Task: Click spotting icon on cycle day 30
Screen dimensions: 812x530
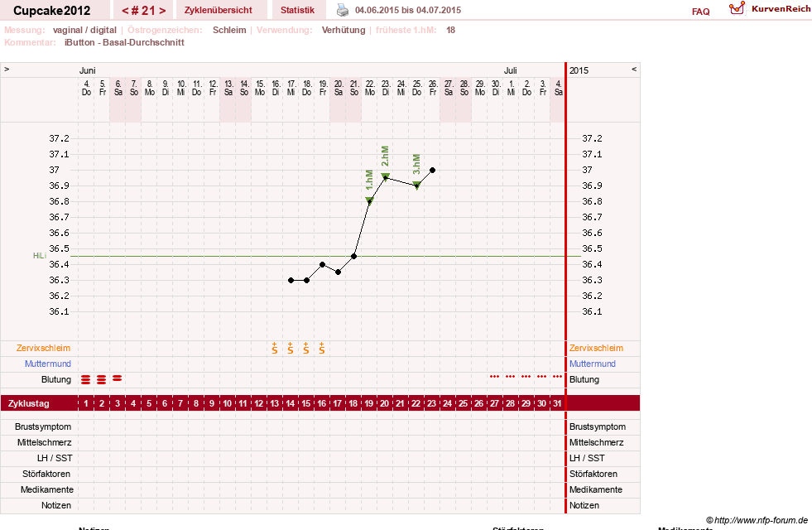Action: coord(541,377)
